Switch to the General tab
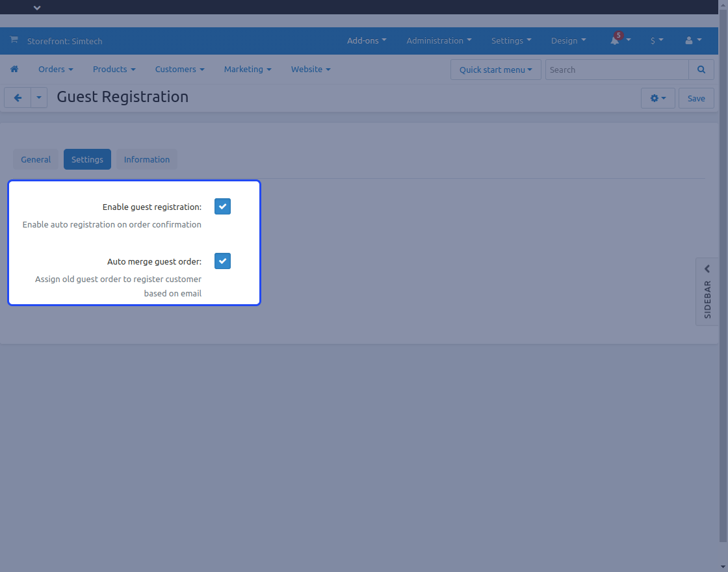This screenshot has height=572, width=728. [36, 159]
